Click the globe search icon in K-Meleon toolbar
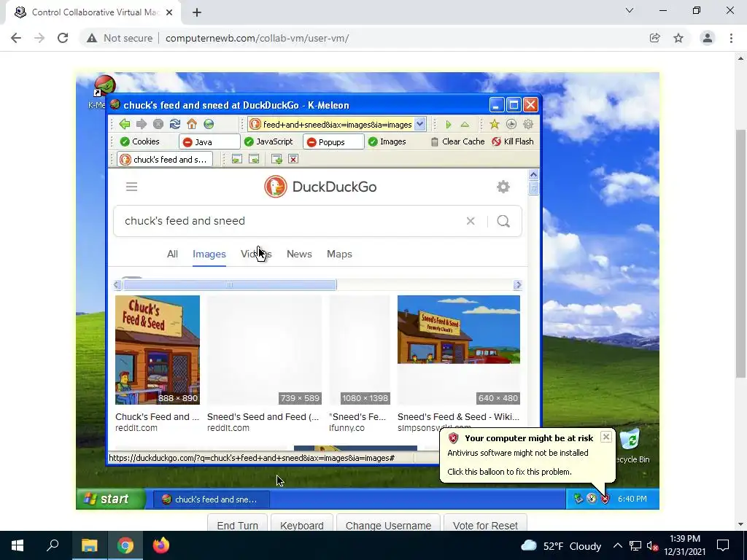Image resolution: width=747 pixels, height=560 pixels. 209,124
